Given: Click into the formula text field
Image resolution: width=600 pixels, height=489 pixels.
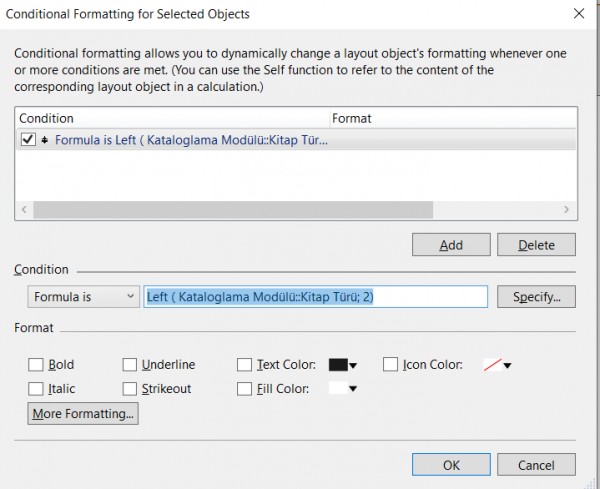Looking at the screenshot, I should point(316,297).
